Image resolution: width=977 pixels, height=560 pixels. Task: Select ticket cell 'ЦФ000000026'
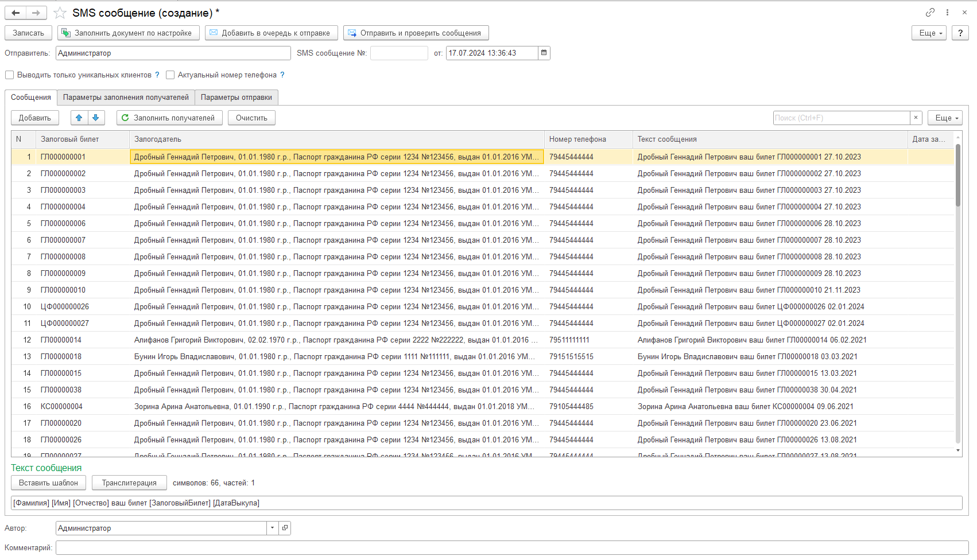83,306
